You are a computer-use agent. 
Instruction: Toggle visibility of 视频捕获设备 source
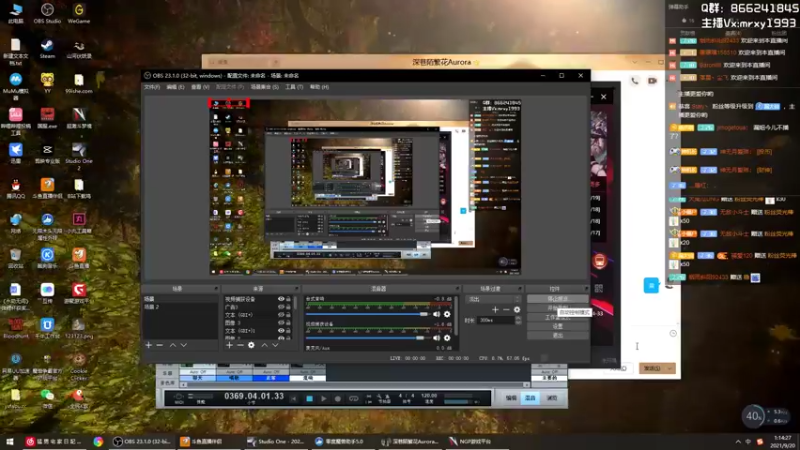[281, 299]
